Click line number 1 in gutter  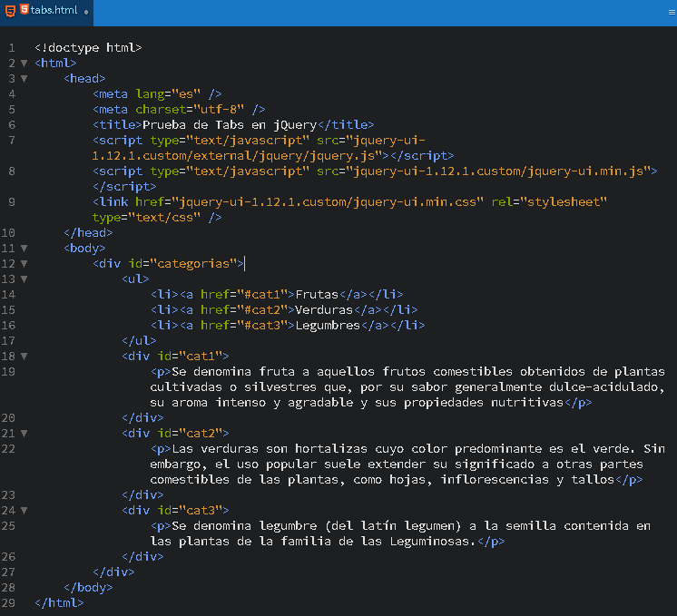tap(12, 48)
